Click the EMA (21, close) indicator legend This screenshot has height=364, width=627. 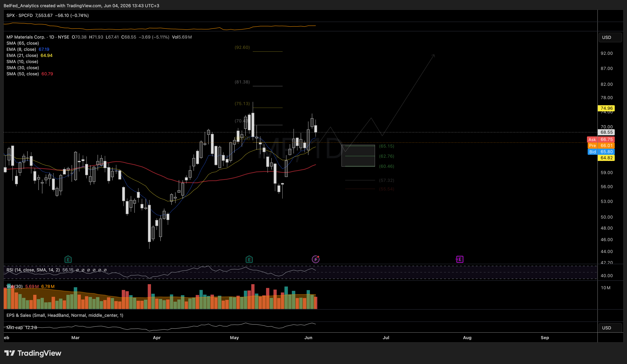point(22,56)
